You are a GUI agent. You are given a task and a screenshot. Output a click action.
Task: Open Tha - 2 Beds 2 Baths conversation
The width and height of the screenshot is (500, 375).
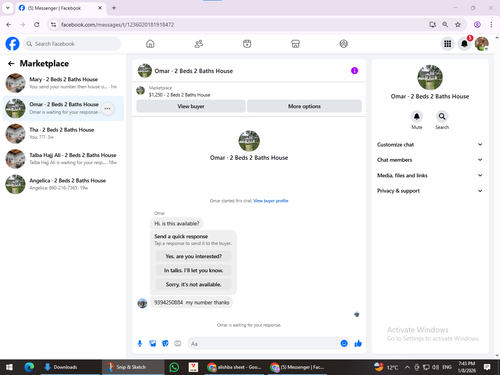click(63, 134)
